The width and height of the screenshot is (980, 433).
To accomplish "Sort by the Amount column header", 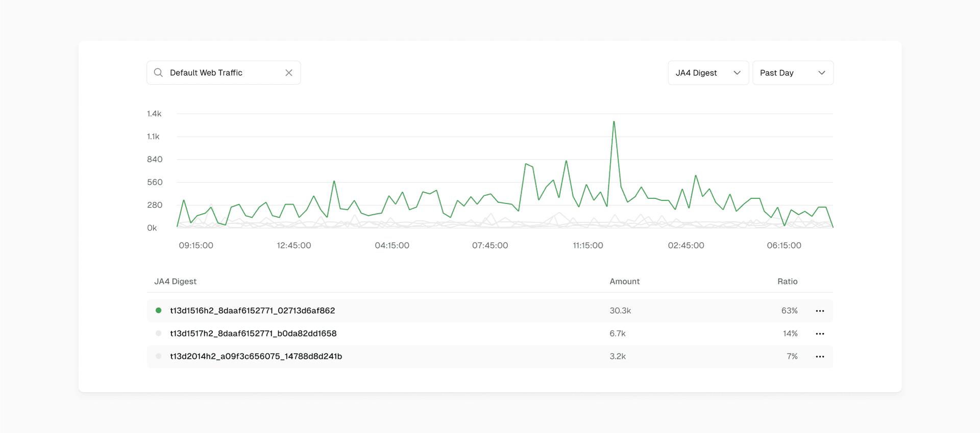I will (x=624, y=282).
